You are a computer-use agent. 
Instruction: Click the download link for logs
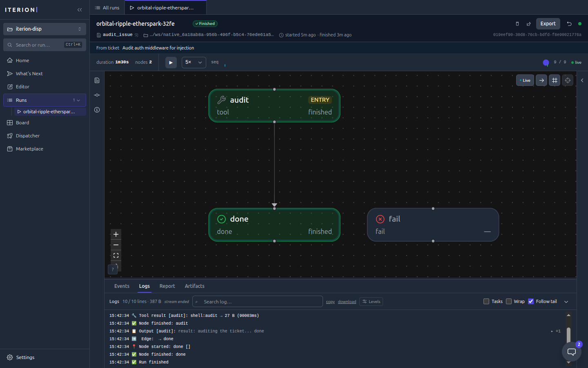(347, 302)
